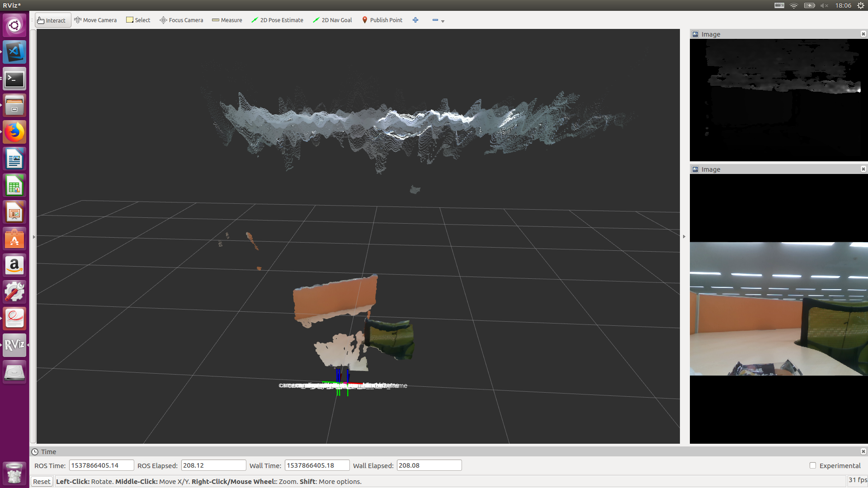Enable the Focus Camera tool
The height and width of the screenshot is (488, 868).
tap(181, 20)
